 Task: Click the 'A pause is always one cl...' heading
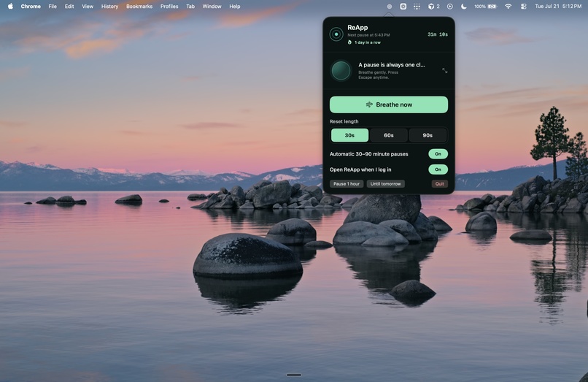[x=392, y=64]
